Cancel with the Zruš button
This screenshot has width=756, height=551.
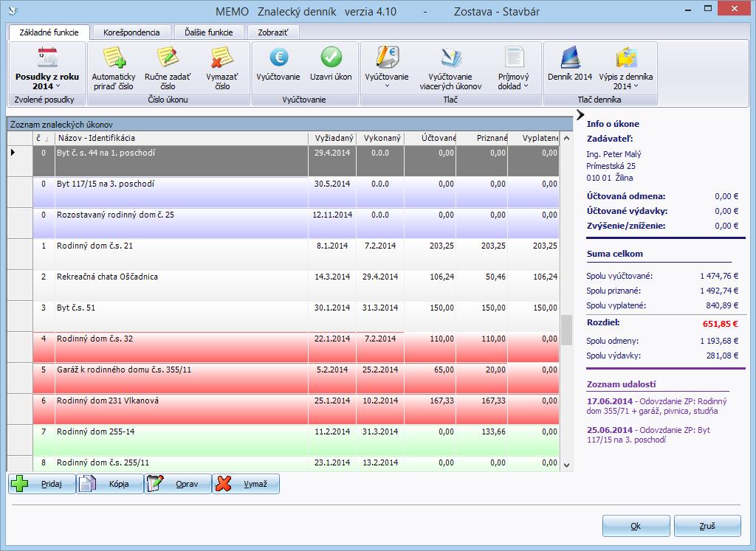[x=707, y=526]
